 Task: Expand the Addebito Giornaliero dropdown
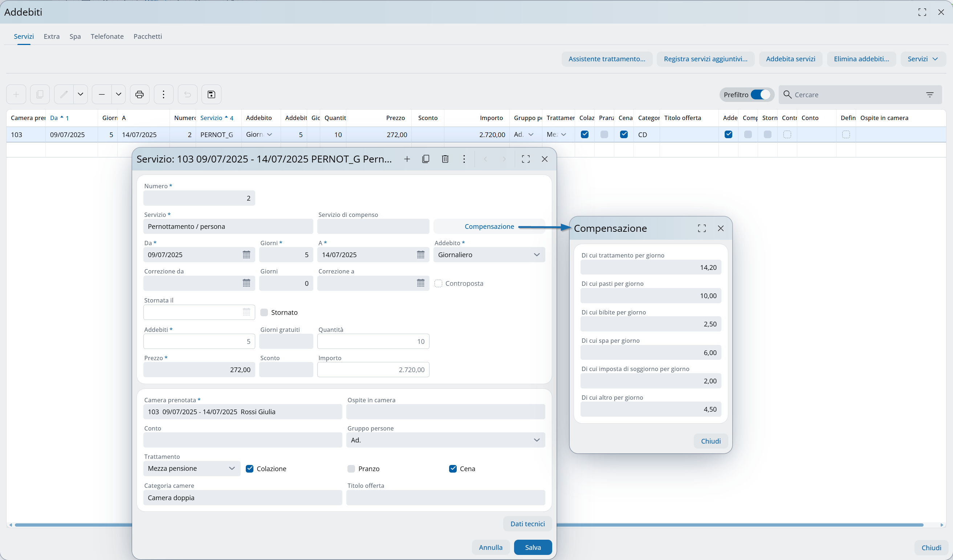[536, 255]
